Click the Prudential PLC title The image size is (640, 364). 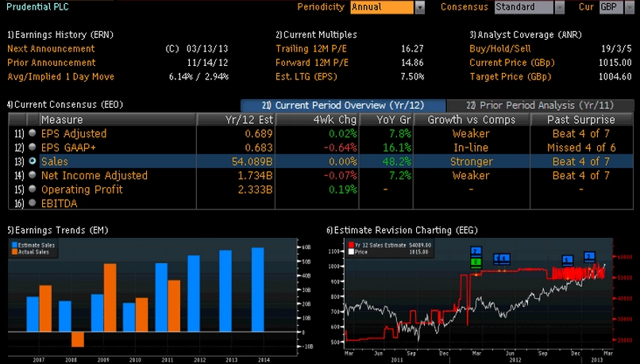37,7
